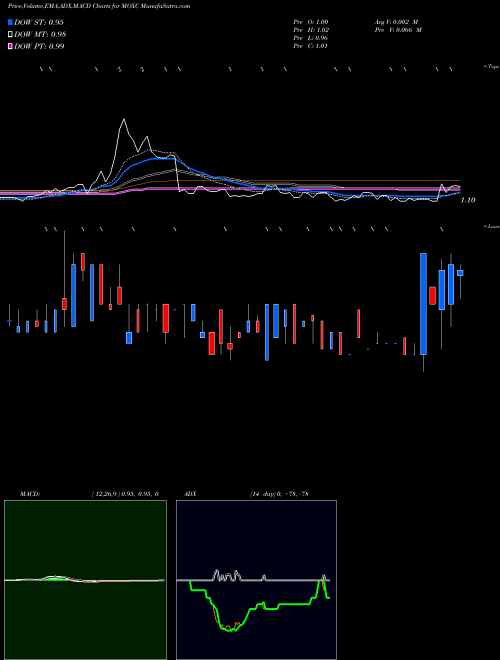Click the last small blue candlestick at far right

(x=460, y=273)
